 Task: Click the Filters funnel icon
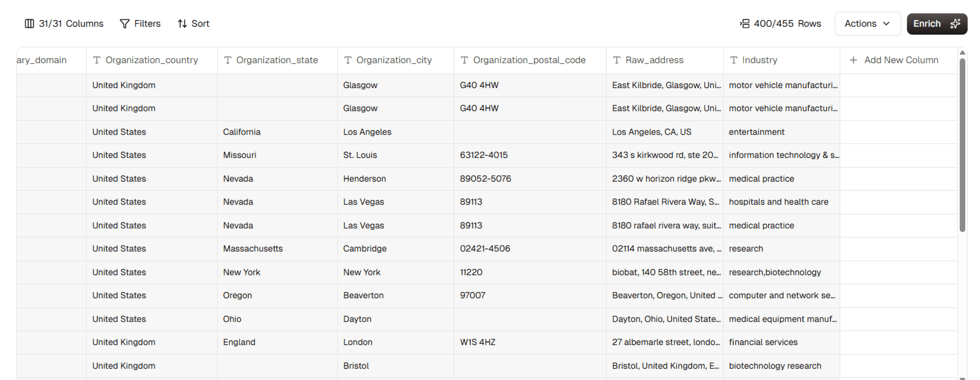[124, 24]
